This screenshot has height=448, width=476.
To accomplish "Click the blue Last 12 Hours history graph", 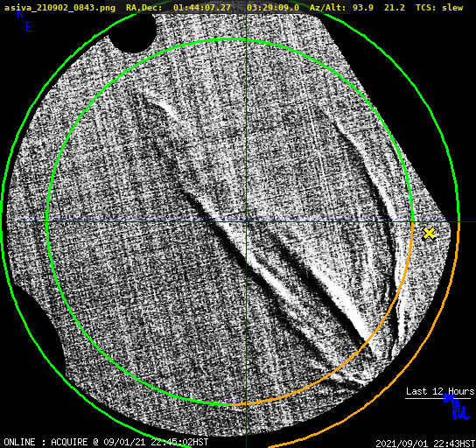I will point(457,407).
